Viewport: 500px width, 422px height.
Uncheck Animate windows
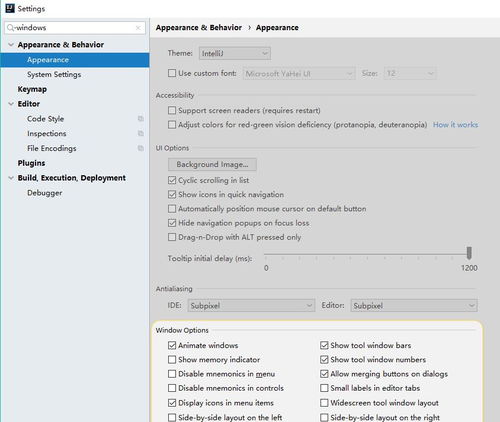tap(172, 345)
